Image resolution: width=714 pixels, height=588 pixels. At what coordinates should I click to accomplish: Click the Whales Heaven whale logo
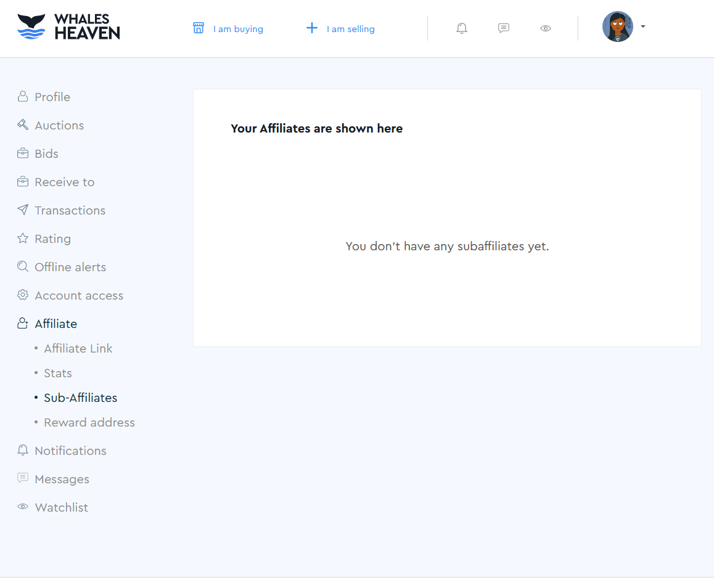click(x=31, y=27)
